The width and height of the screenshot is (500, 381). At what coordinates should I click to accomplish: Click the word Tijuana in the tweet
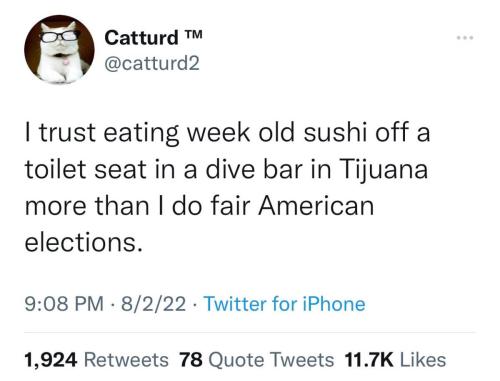384,170
